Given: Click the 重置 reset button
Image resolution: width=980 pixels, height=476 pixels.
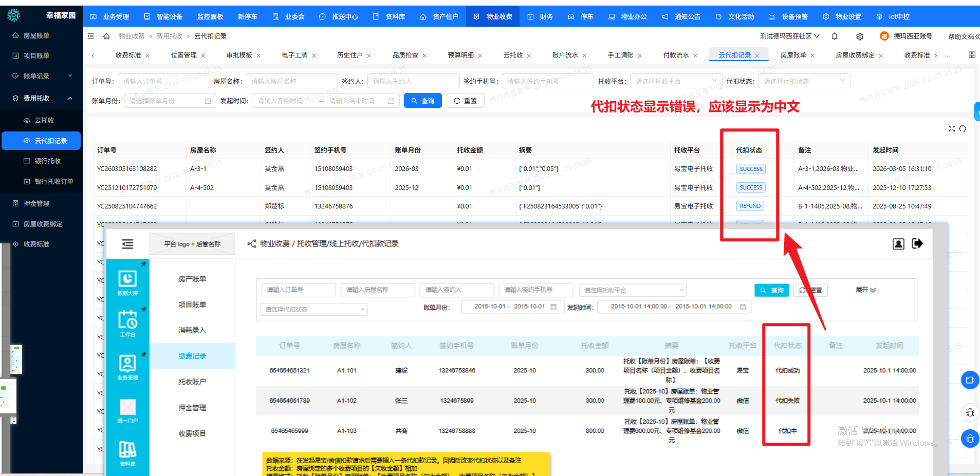Looking at the screenshot, I should 465,100.
